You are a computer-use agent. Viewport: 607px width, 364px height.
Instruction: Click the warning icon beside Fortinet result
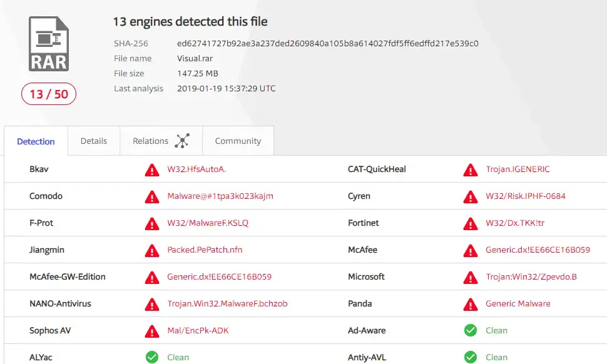coord(470,223)
